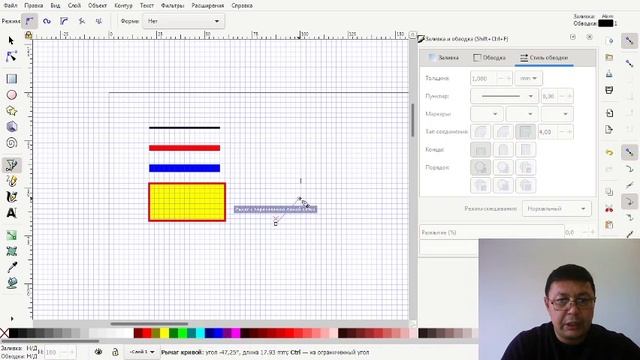Pick the Star and polygon tool

tap(11, 111)
